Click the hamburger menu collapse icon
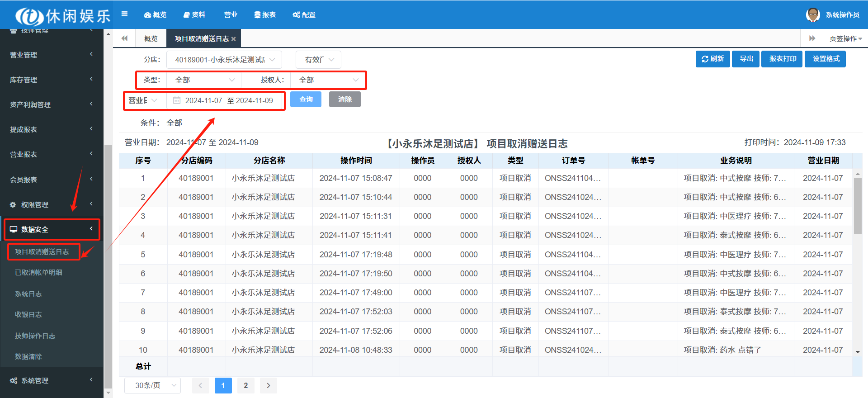This screenshot has height=398, width=868. [x=124, y=14]
